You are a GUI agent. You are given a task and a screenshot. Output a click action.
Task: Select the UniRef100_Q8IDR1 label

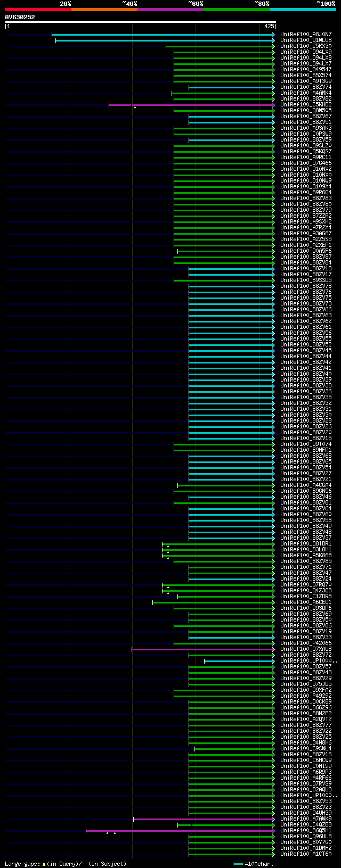[x=306, y=544]
